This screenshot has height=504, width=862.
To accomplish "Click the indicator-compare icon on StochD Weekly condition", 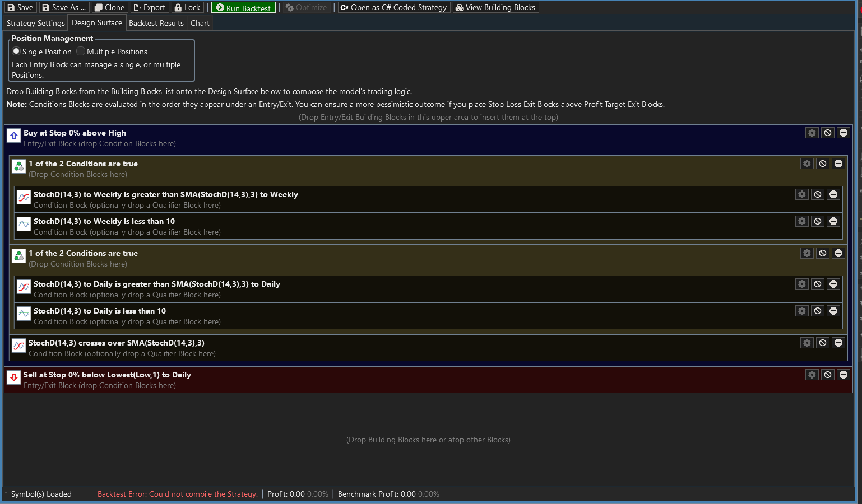I will coord(24,197).
